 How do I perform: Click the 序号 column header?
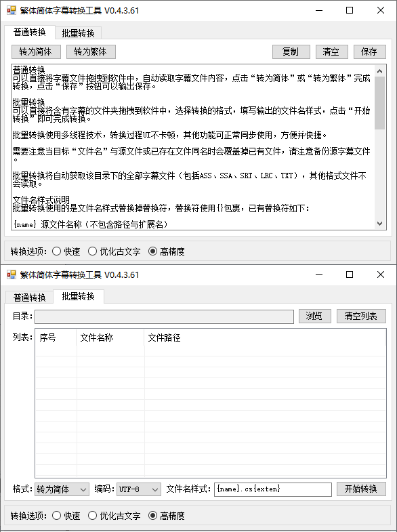point(56,337)
